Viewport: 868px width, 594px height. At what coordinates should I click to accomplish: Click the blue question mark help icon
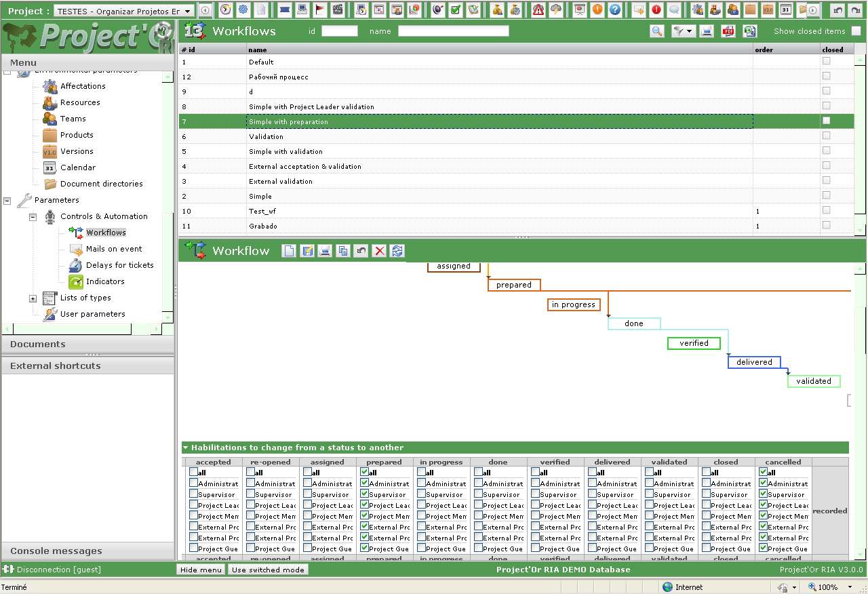pos(615,9)
